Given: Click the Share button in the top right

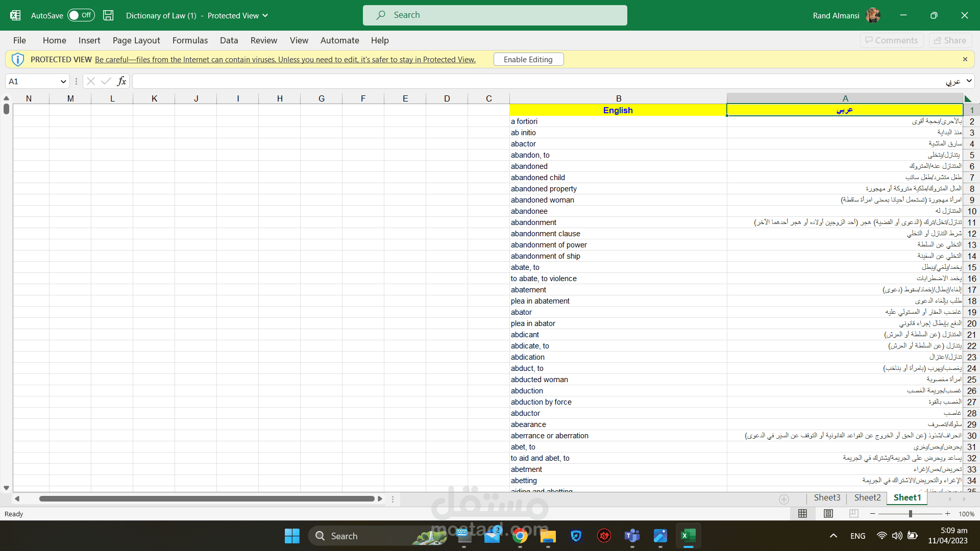Looking at the screenshot, I should [952, 40].
